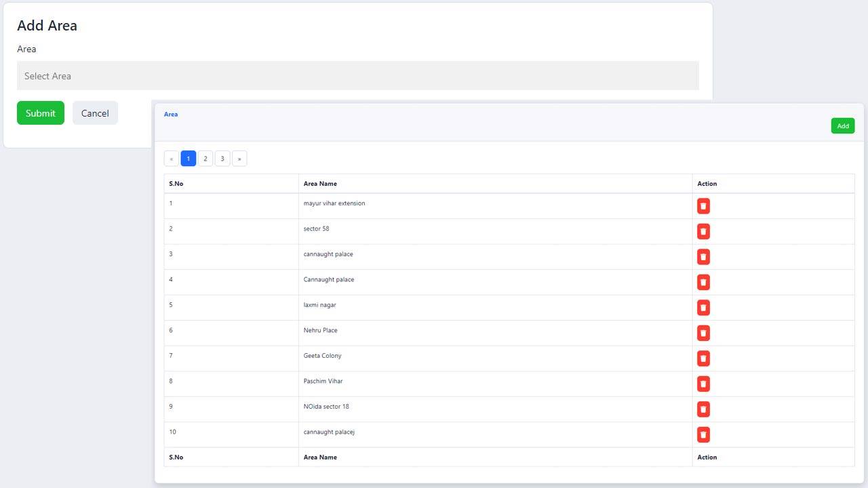Screen dimensions: 868x488
Task: Submit the Add Area form
Action: [41, 113]
